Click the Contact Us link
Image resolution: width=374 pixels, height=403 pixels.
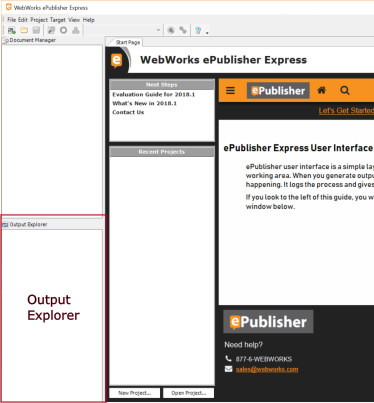pos(128,112)
